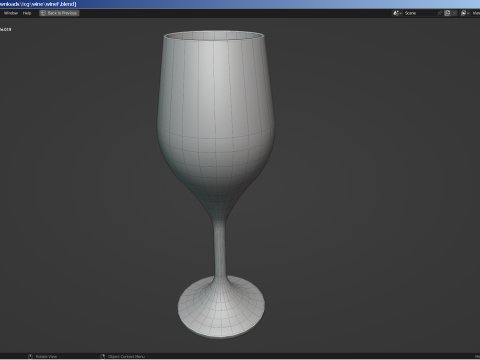This screenshot has height=360, width=480.
Task: Click the Object Context Menu status entry
Action: click(x=123, y=356)
